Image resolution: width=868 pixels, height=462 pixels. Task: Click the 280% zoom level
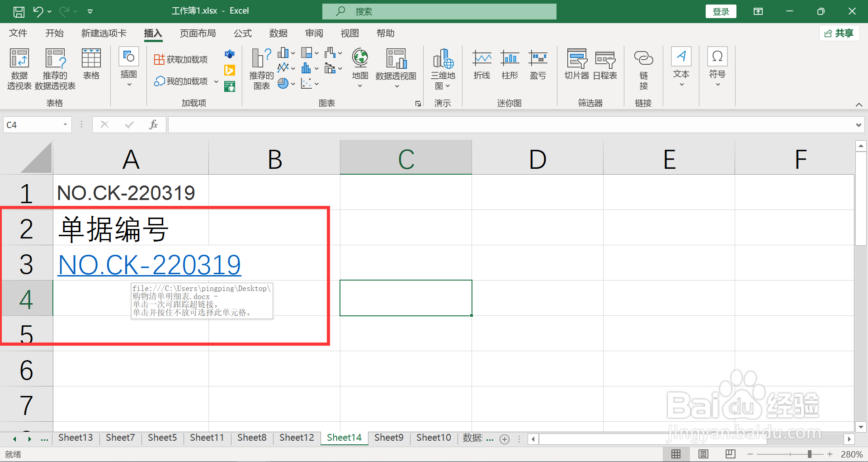coord(852,454)
